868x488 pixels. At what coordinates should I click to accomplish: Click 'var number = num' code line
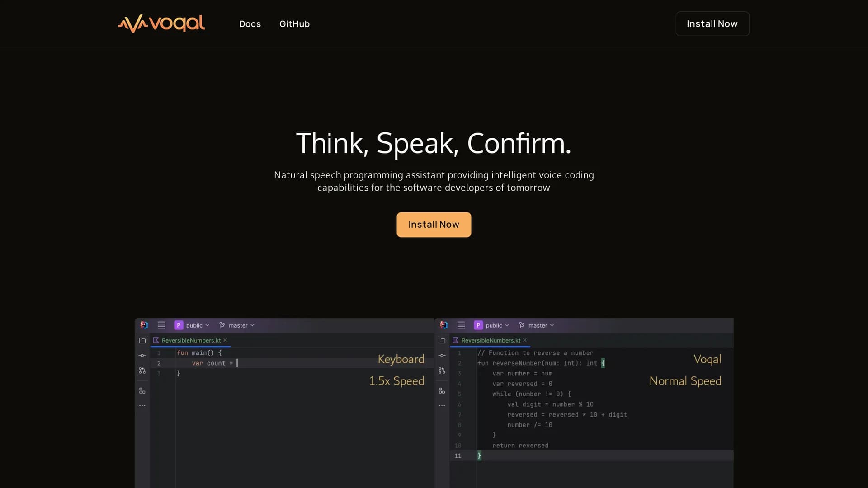coord(522,374)
